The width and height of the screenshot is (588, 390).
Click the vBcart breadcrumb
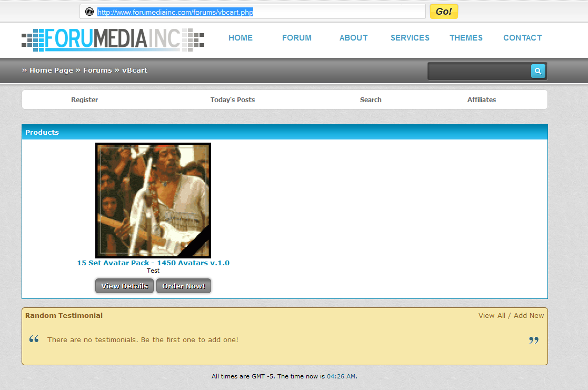(x=135, y=70)
